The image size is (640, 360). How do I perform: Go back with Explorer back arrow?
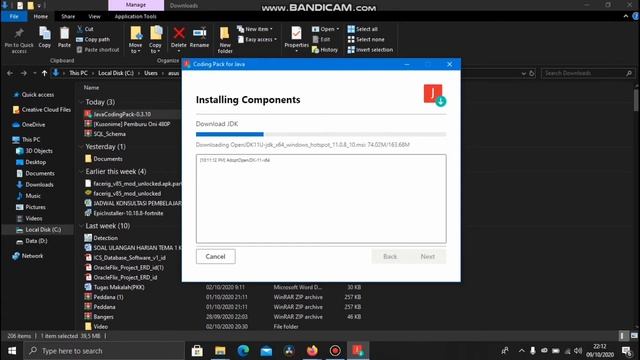10,73
